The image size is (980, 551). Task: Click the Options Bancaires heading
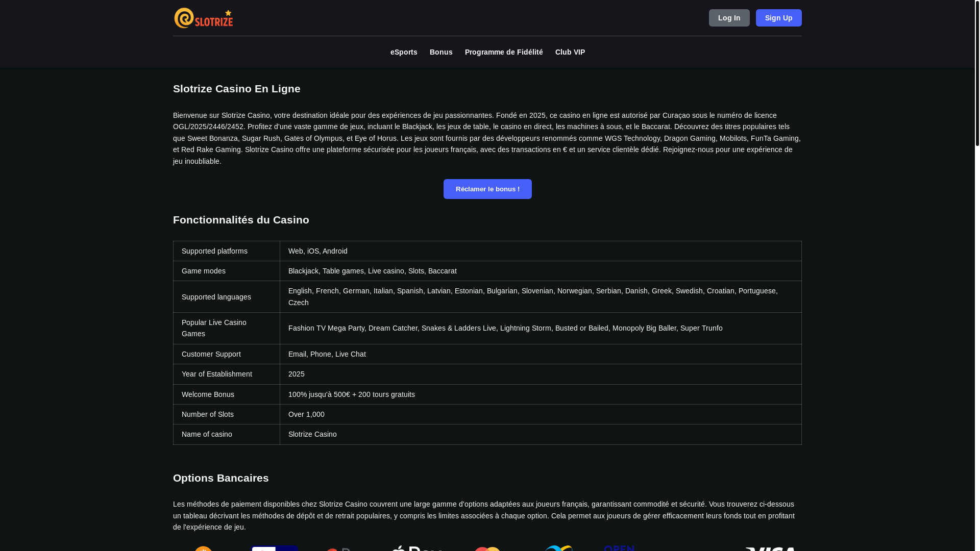pyautogui.click(x=220, y=478)
